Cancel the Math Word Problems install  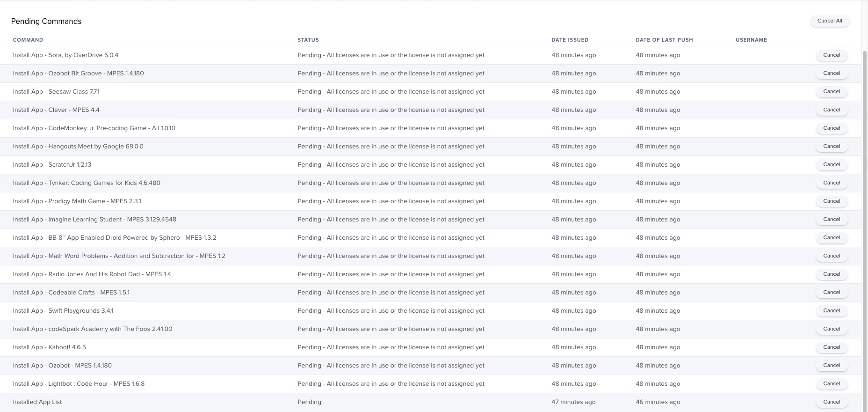pos(832,256)
